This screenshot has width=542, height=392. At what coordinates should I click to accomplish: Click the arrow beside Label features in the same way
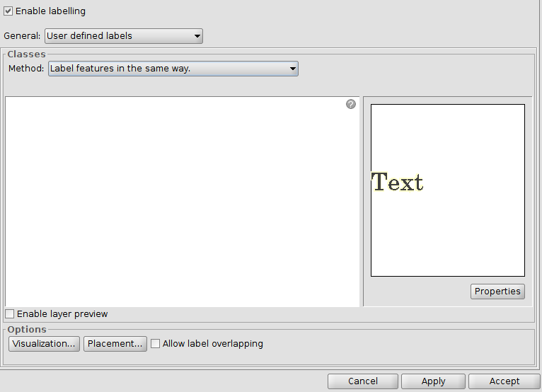click(x=292, y=69)
